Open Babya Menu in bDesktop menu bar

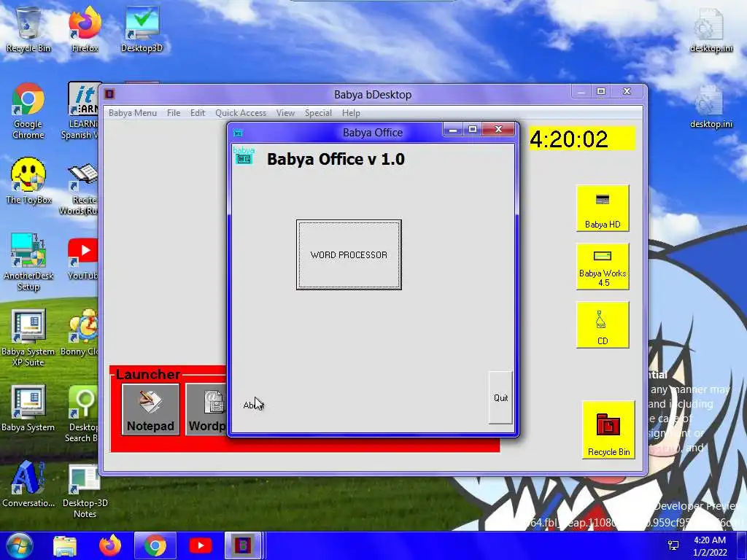pyautogui.click(x=133, y=113)
